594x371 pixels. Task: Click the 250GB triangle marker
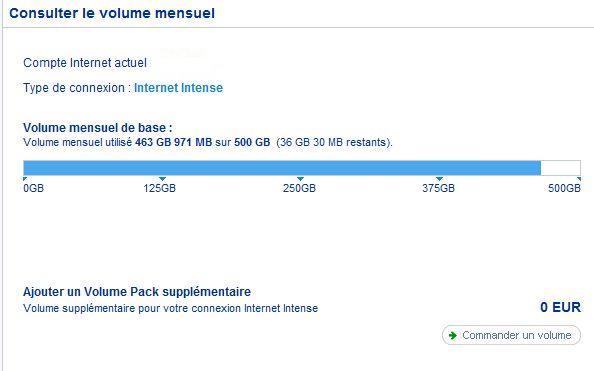tap(300, 178)
